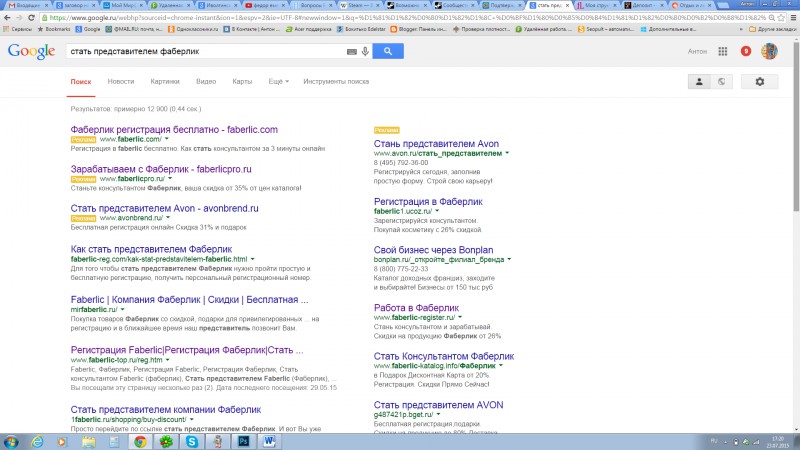The image size is (800, 450).
Task: Open Фаберлик регистрация бесплатно result
Action: (174, 130)
